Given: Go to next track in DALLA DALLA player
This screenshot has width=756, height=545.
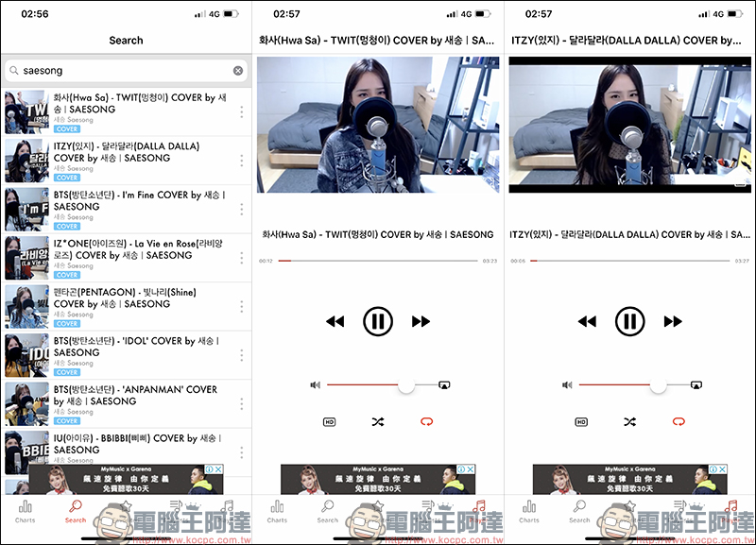Looking at the screenshot, I should [673, 321].
